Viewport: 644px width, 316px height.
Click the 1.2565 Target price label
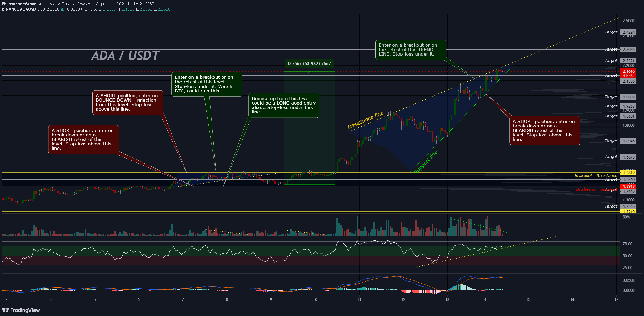click(x=628, y=206)
